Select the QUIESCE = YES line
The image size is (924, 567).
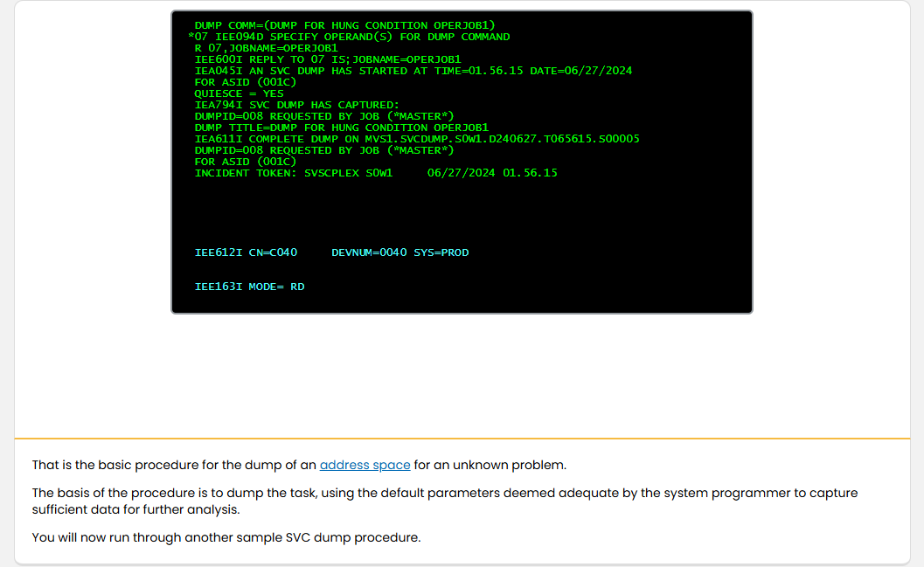tap(239, 93)
